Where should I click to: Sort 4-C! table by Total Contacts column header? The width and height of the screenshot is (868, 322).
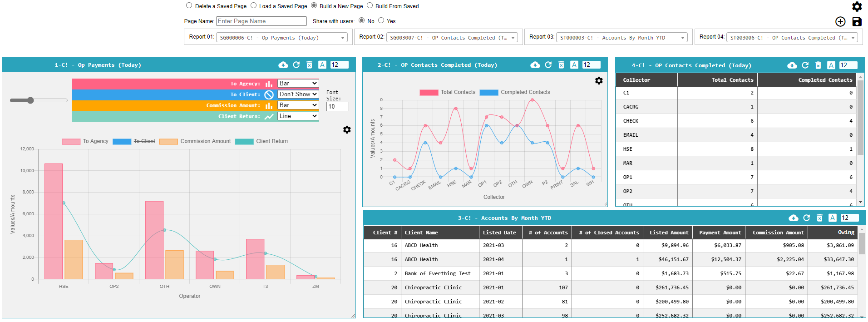[717, 80]
